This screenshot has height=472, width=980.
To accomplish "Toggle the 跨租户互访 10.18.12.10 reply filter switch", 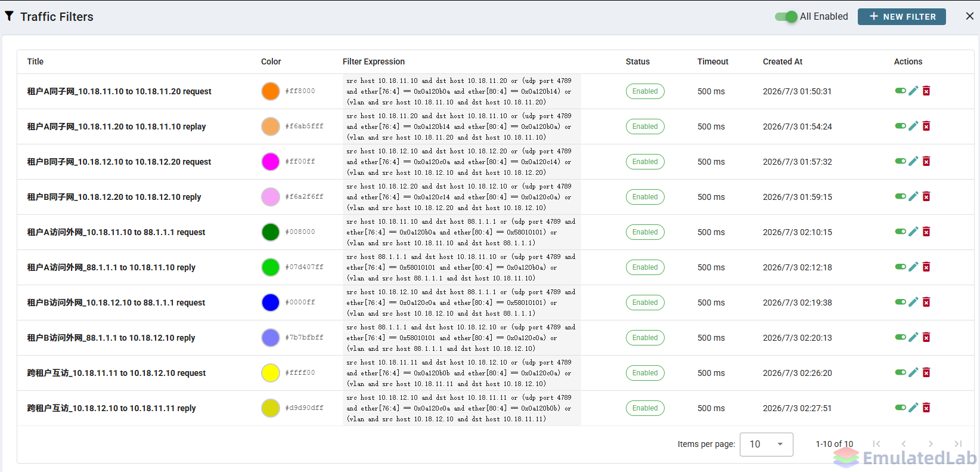I will (901, 408).
